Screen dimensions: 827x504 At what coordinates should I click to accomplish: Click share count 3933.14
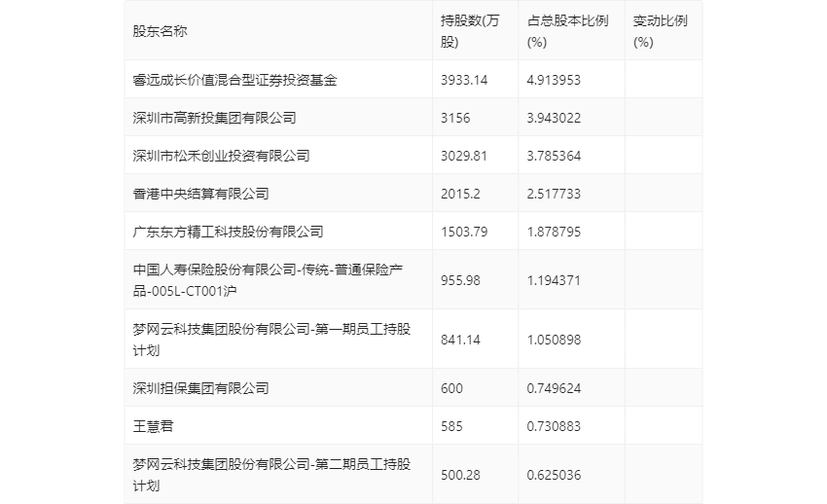coord(464,80)
